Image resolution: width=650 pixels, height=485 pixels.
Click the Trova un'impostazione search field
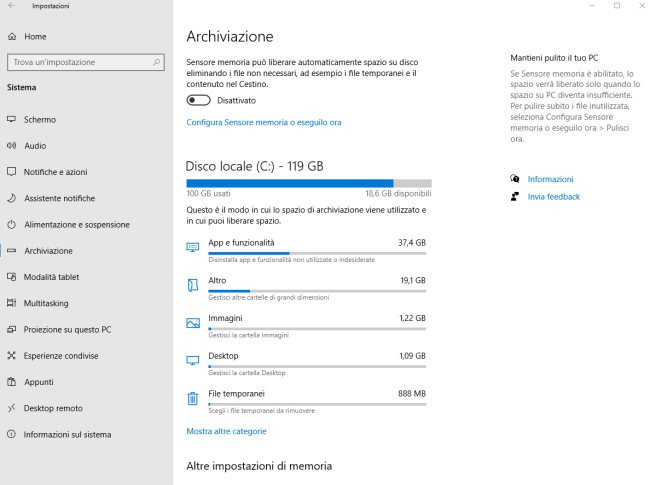click(86, 62)
